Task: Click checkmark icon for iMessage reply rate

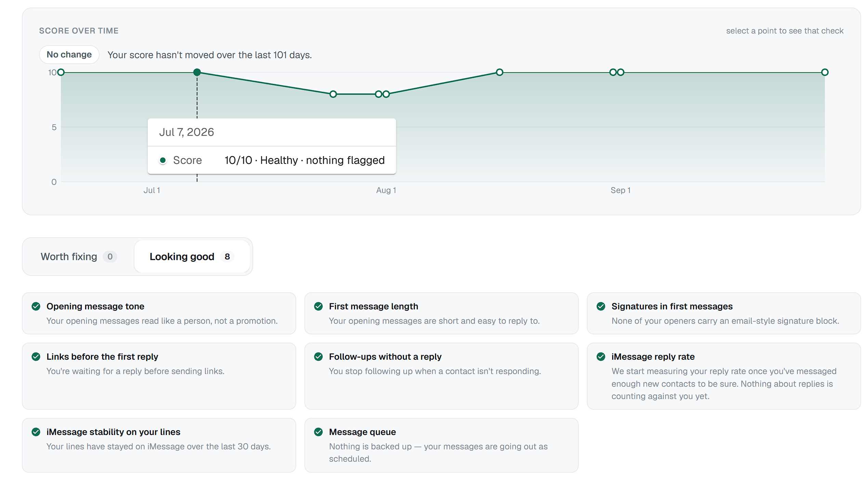Action: pyautogui.click(x=601, y=357)
